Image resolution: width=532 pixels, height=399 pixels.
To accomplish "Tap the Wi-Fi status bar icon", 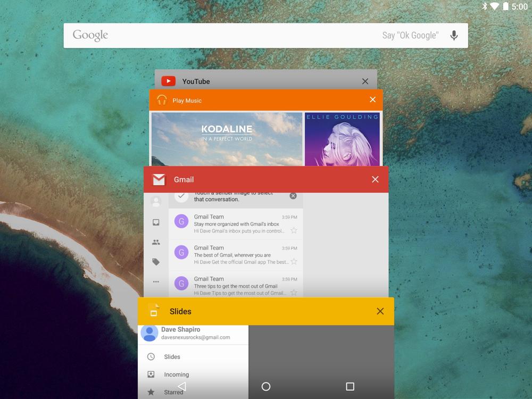I will tap(494, 6).
